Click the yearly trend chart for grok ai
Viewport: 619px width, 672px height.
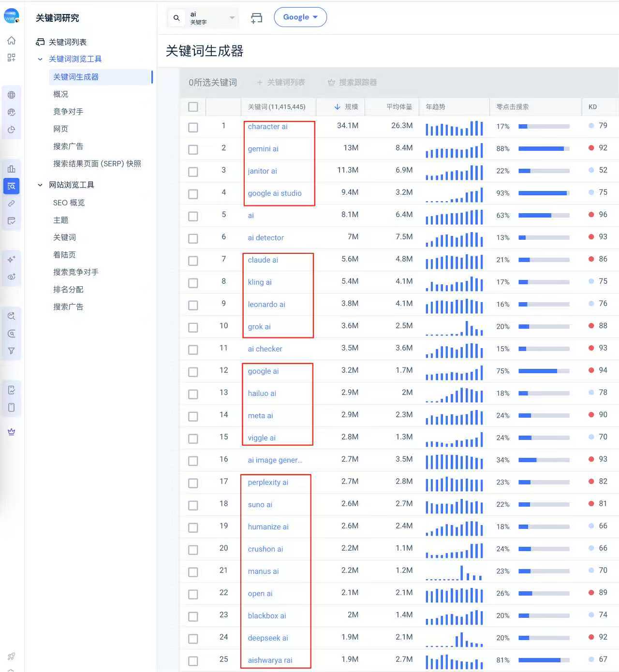coord(454,328)
